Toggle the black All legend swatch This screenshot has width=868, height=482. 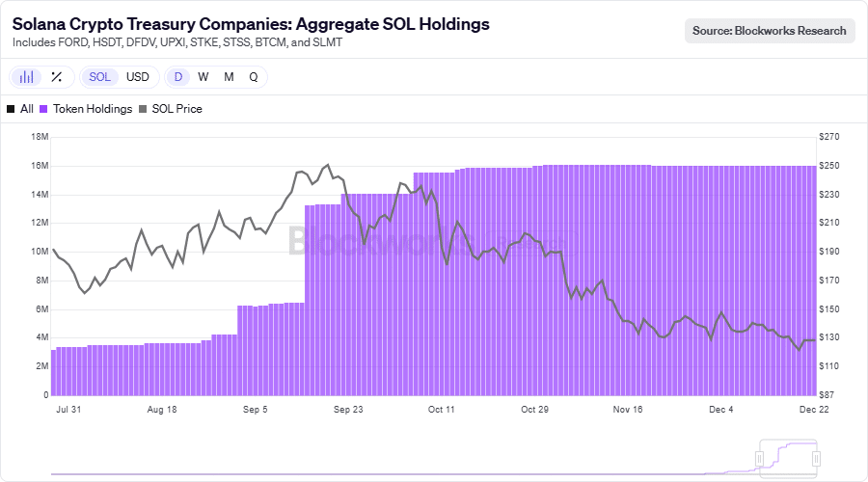pyautogui.click(x=11, y=109)
